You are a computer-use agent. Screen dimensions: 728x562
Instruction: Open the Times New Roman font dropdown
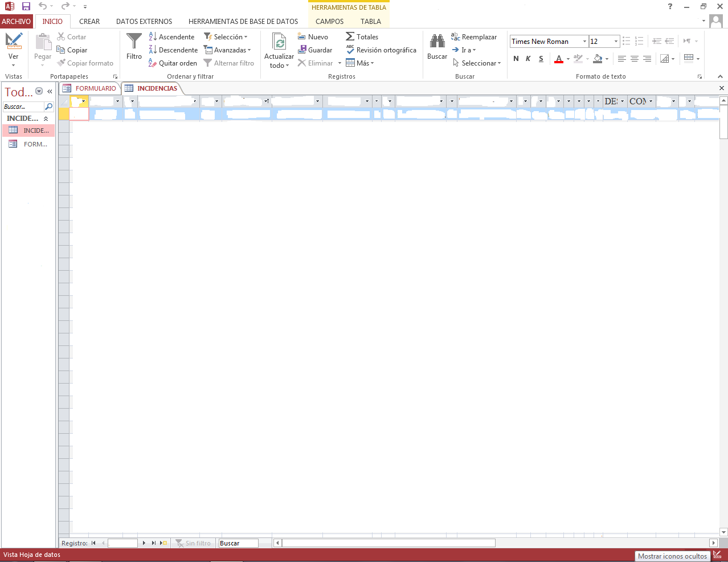click(x=584, y=42)
